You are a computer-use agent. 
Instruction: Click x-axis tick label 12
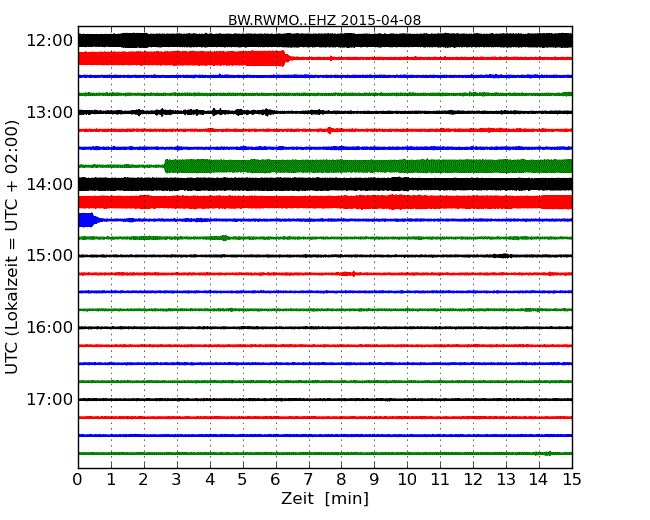(473, 480)
